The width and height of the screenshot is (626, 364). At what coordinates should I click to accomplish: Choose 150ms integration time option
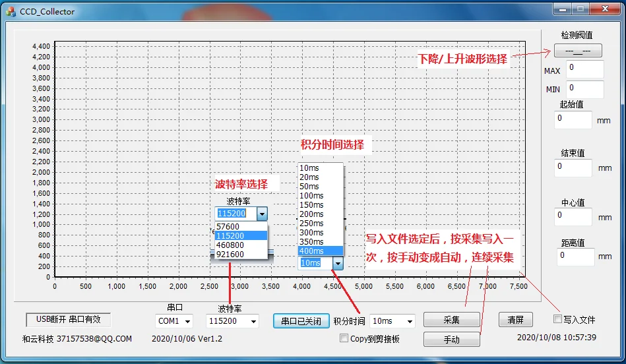click(321, 204)
